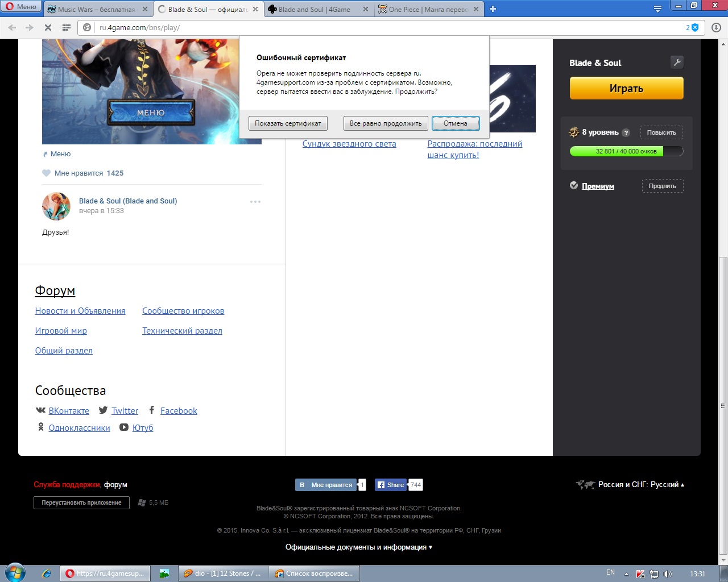Click the level help question mark icon

click(x=626, y=132)
